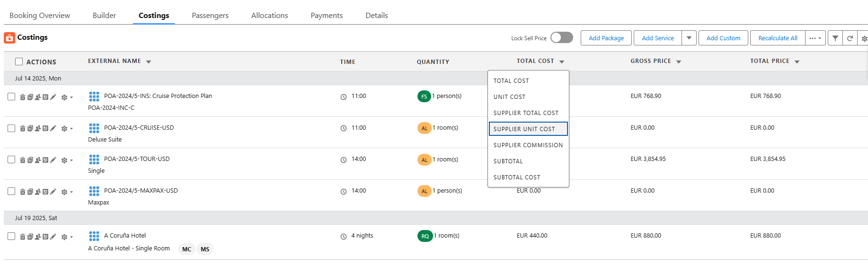The height and width of the screenshot is (266, 868).
Task: Click the passengers icon on POA-2024/5-TOUR-USD row
Action: click(x=37, y=160)
